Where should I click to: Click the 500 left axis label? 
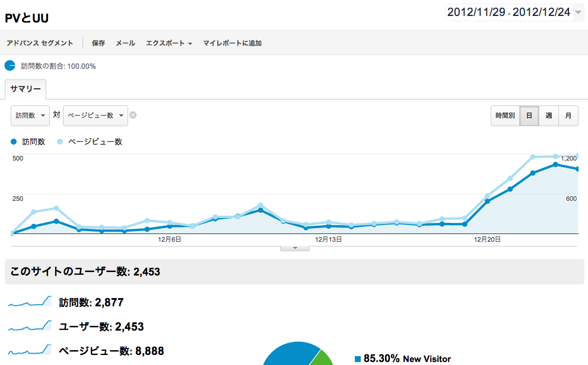click(x=18, y=158)
